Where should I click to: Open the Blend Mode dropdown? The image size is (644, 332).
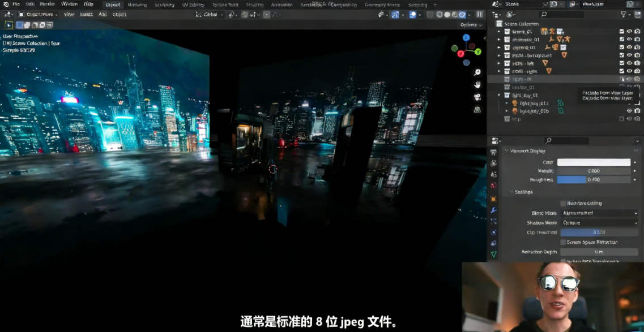click(x=599, y=213)
